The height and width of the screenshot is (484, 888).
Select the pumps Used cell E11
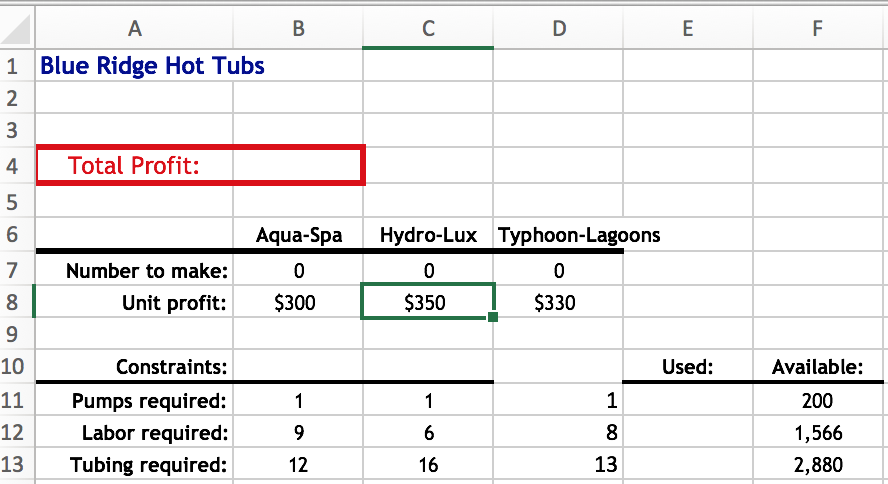[x=688, y=401]
